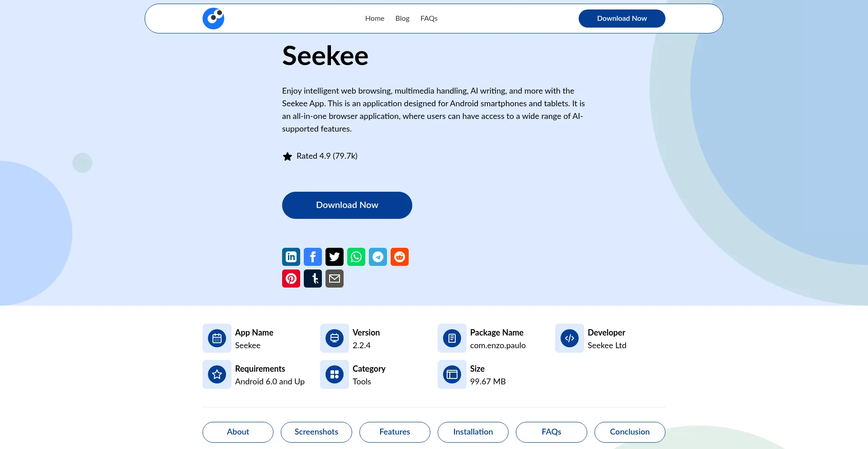Click the star next to the rating

288,156
